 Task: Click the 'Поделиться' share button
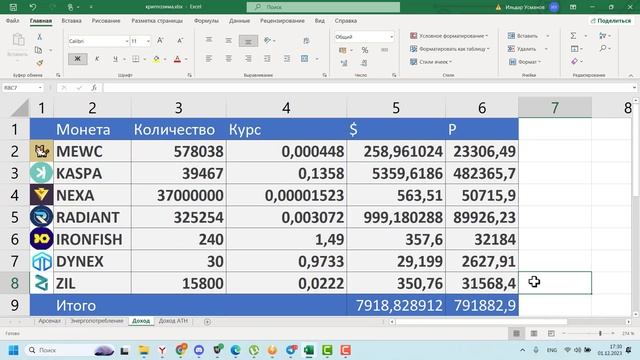tap(611, 20)
